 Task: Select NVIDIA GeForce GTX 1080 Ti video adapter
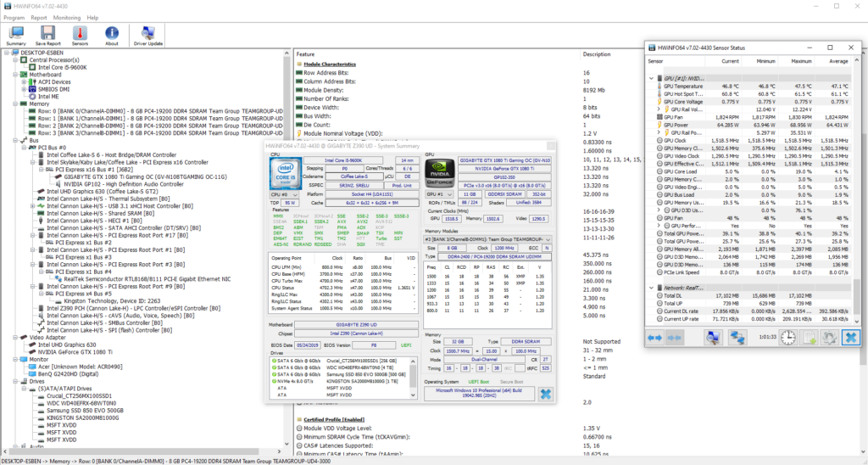tap(75, 352)
